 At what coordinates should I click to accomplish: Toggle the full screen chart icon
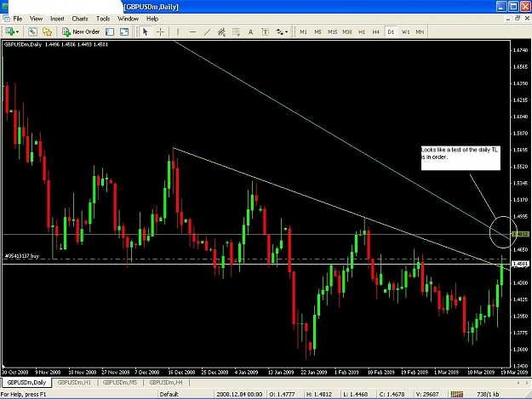pos(124,31)
